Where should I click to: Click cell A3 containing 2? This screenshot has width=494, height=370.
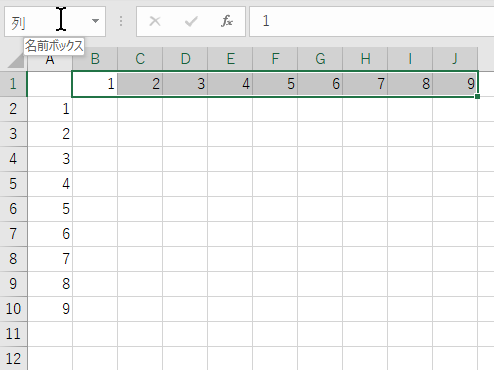(x=50, y=134)
